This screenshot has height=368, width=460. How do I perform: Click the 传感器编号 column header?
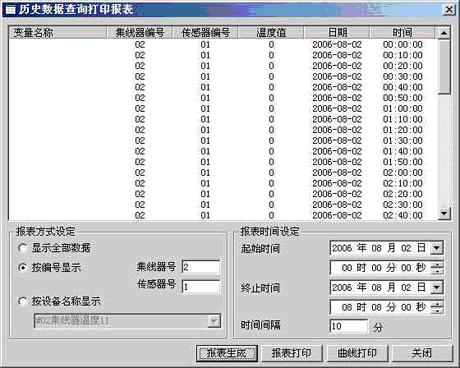(x=205, y=33)
